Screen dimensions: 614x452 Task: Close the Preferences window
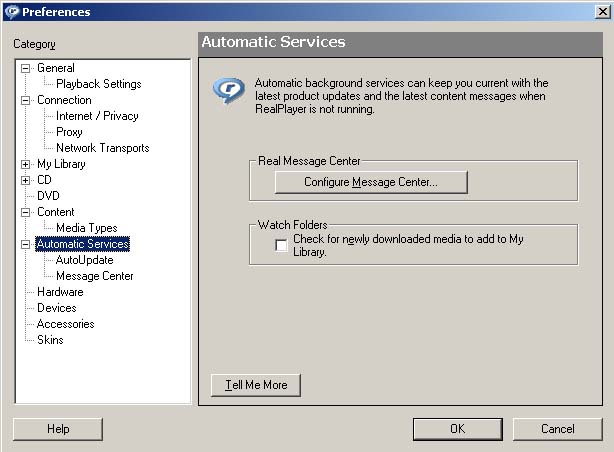(x=599, y=12)
